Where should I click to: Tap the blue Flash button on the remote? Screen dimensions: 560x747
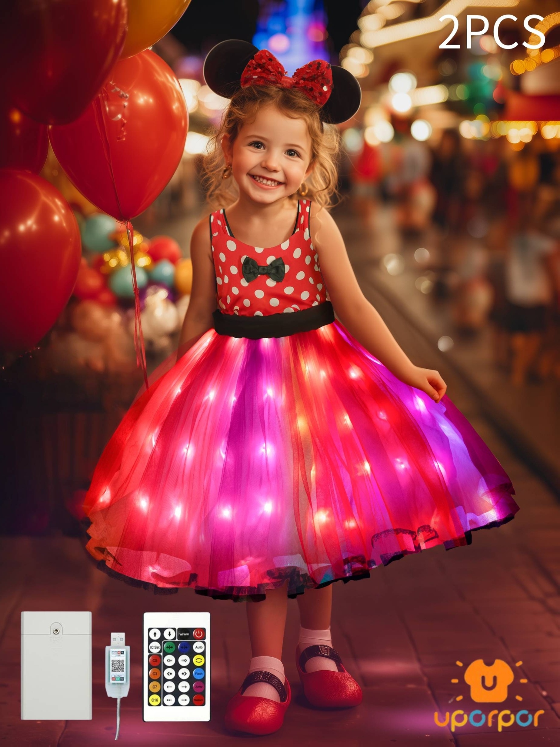click(x=199, y=674)
